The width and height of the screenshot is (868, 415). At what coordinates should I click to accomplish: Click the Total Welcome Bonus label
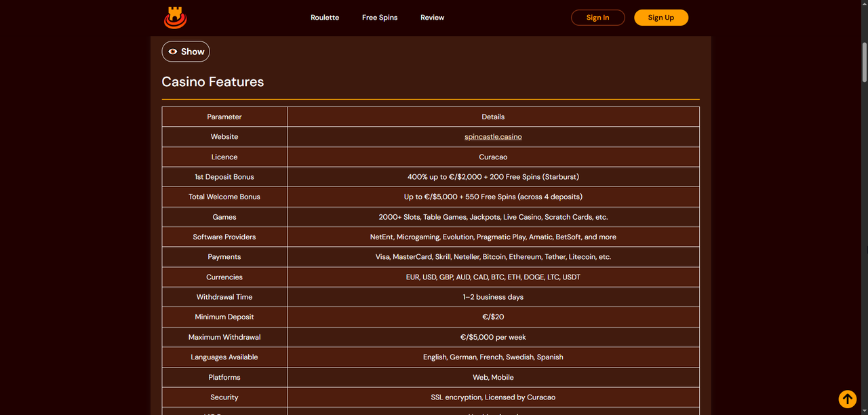pos(224,197)
